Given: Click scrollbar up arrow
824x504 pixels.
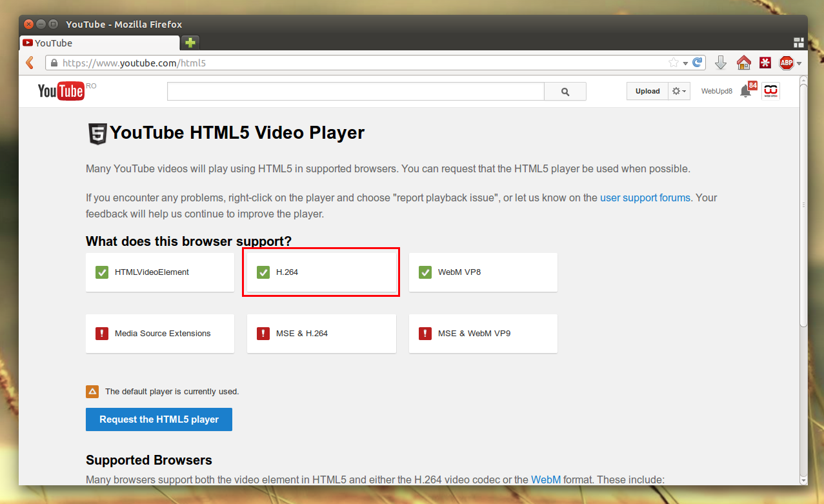Looking at the screenshot, I should 803,79.
